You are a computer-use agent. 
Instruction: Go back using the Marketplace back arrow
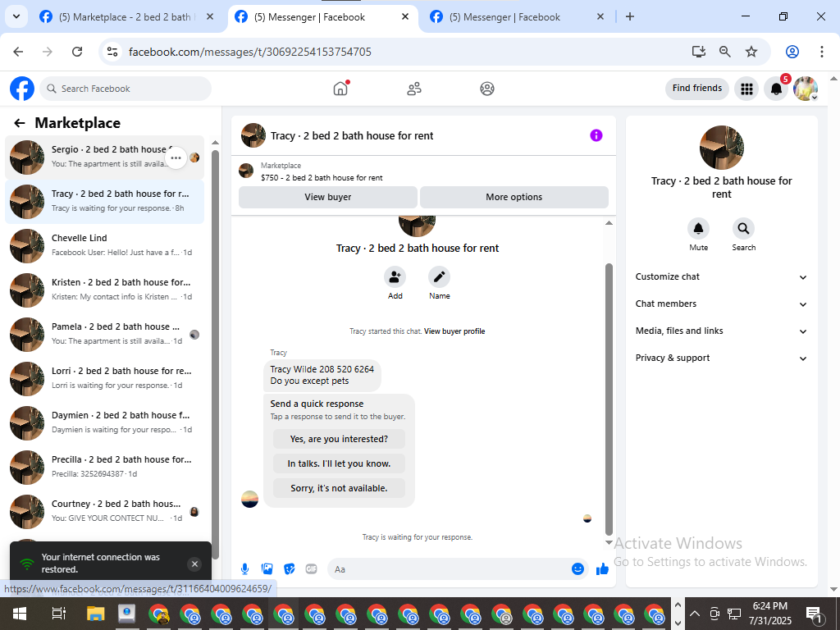point(20,123)
